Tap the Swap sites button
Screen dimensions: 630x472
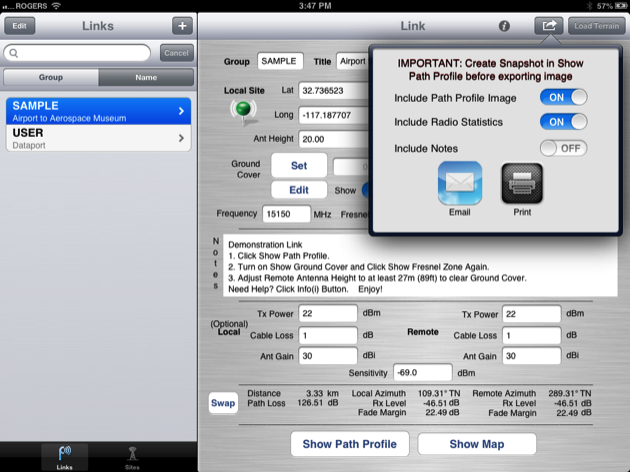click(x=223, y=403)
